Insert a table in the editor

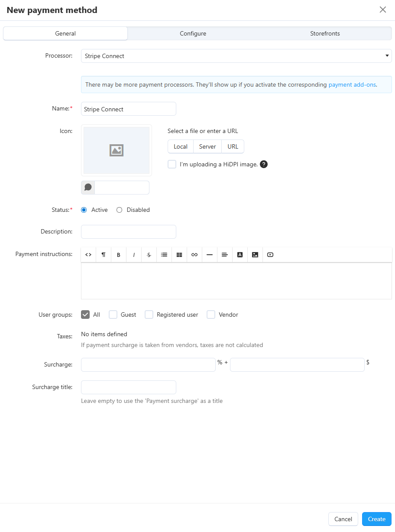point(179,255)
